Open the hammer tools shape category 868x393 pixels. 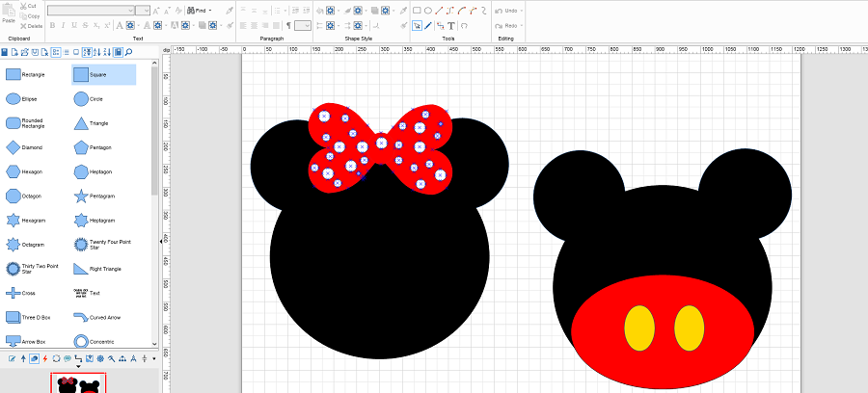pyautogui.click(x=111, y=358)
